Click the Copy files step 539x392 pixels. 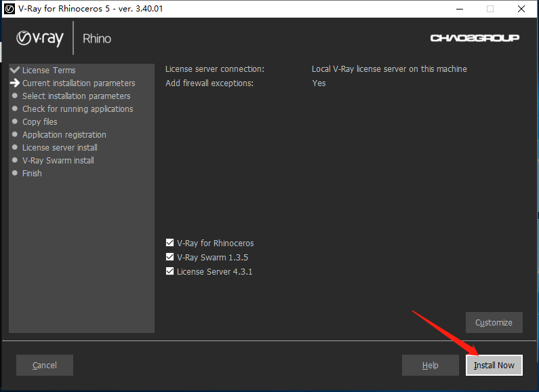click(x=40, y=121)
